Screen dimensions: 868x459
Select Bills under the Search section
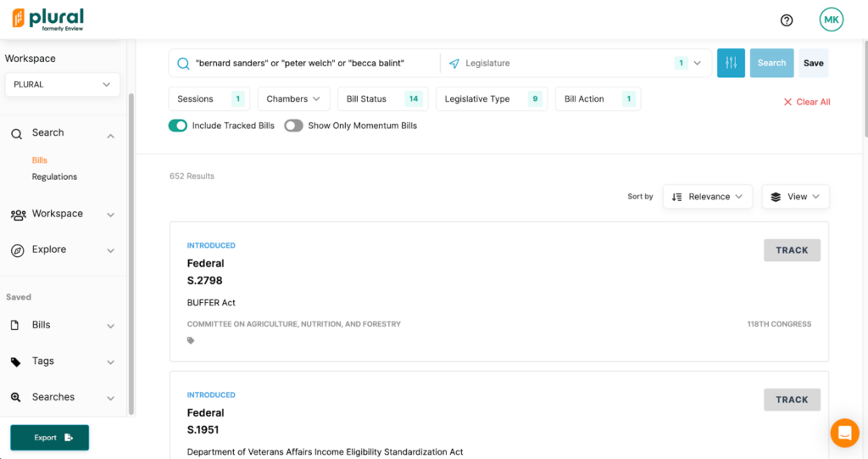[40, 160]
